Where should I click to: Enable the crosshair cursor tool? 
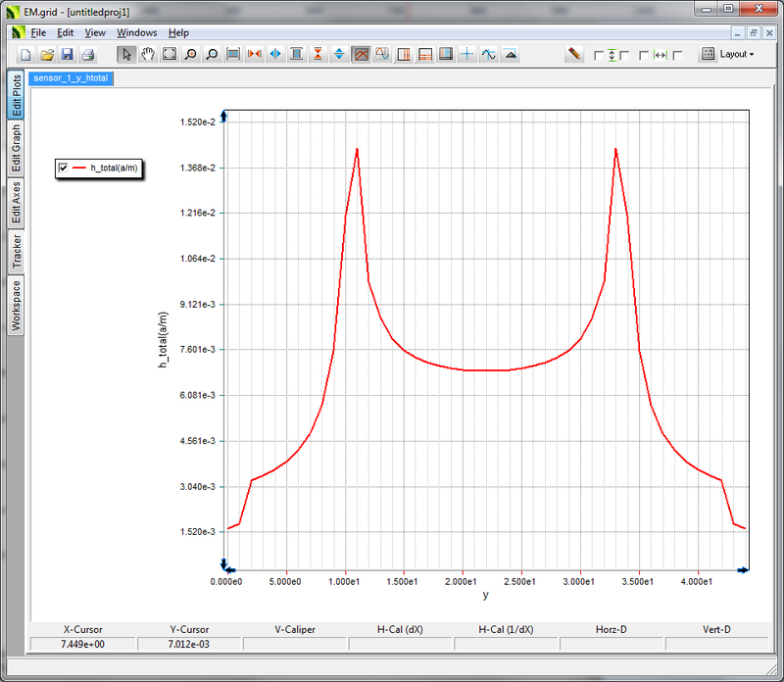click(x=467, y=55)
